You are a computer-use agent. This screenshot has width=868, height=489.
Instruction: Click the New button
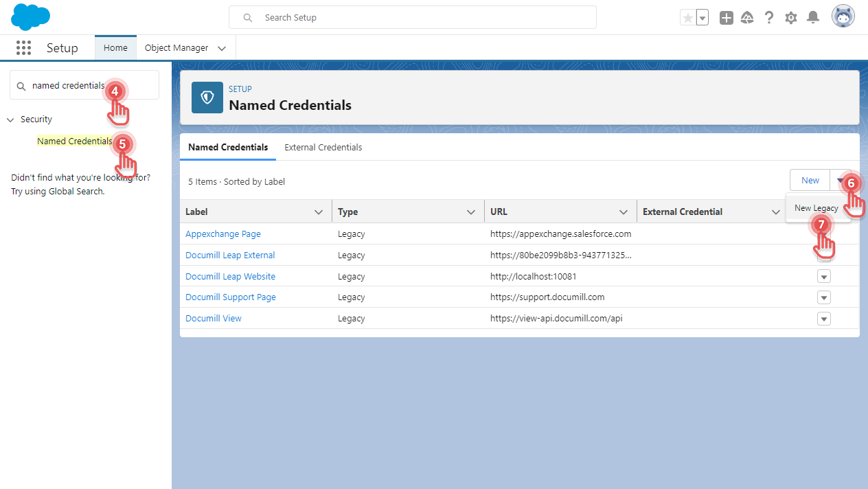click(810, 180)
